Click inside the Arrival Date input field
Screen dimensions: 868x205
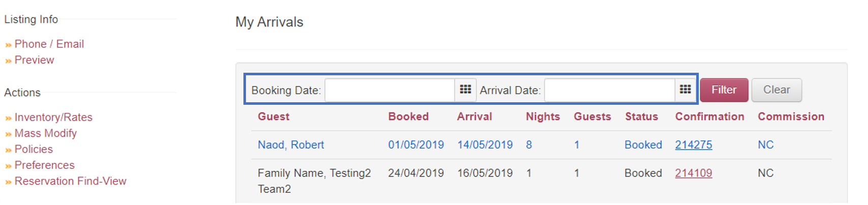point(609,90)
